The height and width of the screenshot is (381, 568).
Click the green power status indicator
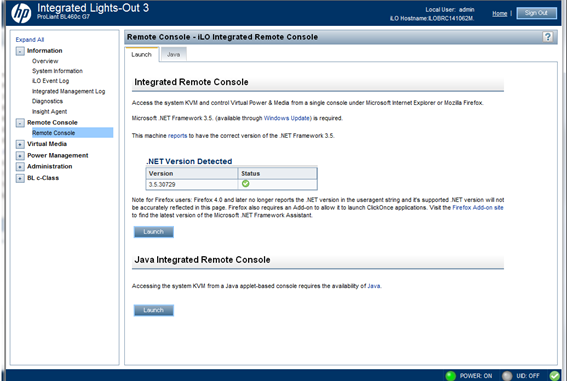point(450,376)
